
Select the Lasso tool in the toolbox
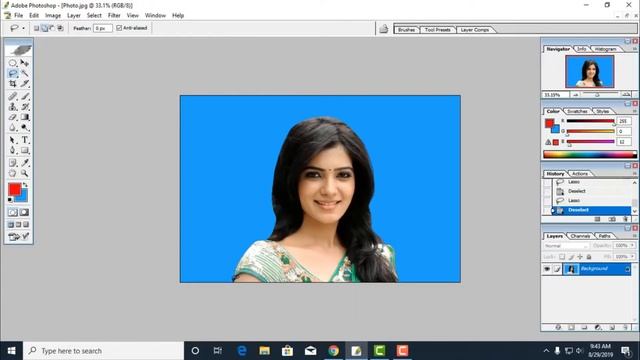pyautogui.click(x=13, y=73)
